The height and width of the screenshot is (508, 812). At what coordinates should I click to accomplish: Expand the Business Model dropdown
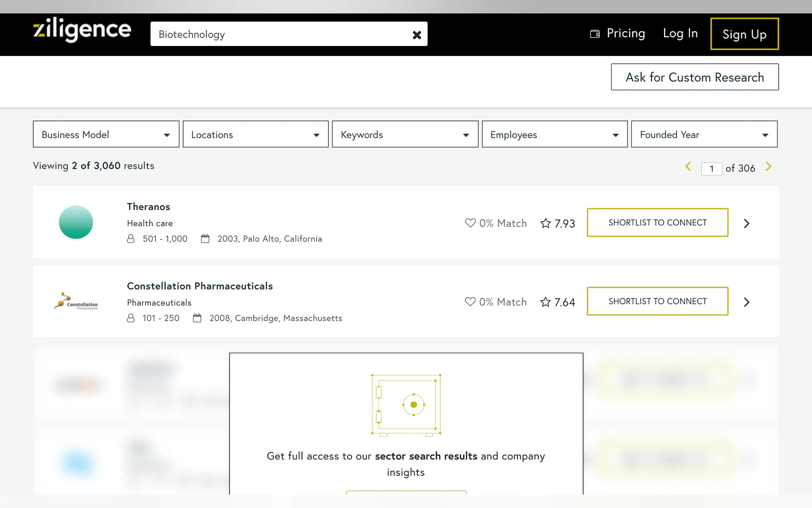point(106,134)
